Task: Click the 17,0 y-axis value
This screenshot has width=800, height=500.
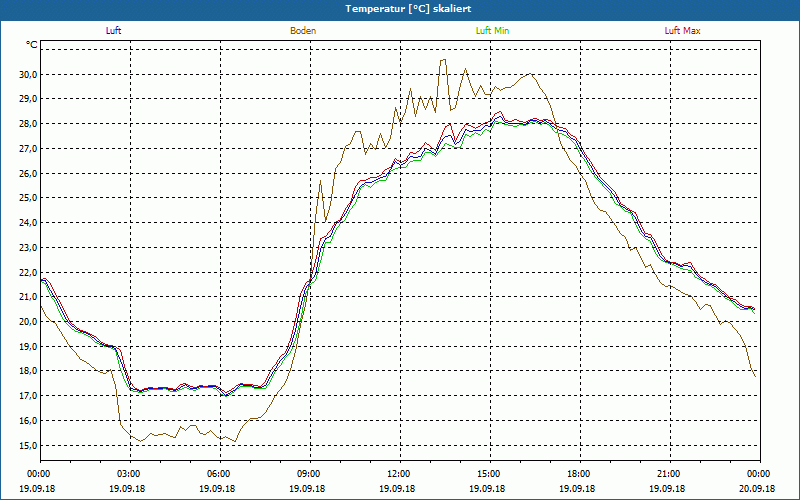Action: tap(28, 396)
